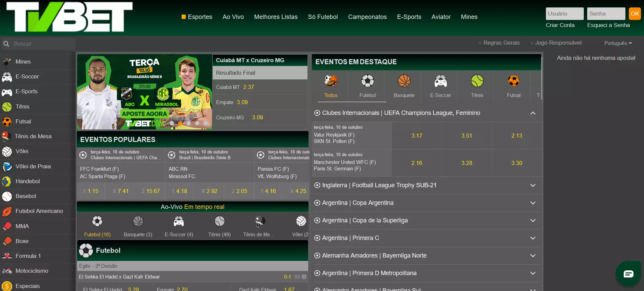Open the live chat bubble
644x291 pixels.
628,274
